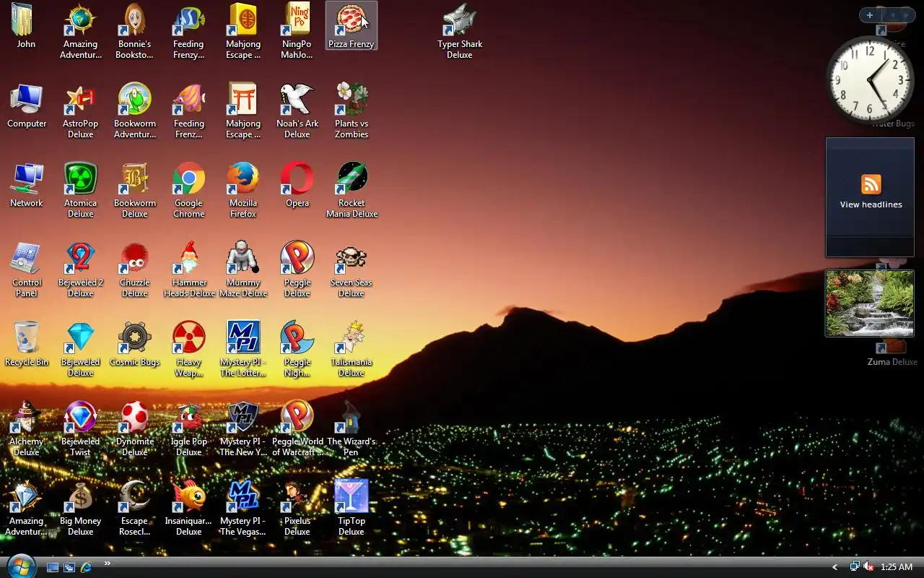The width and height of the screenshot is (924, 578).
Task: Open the Recycle Bin
Action: coord(26,344)
